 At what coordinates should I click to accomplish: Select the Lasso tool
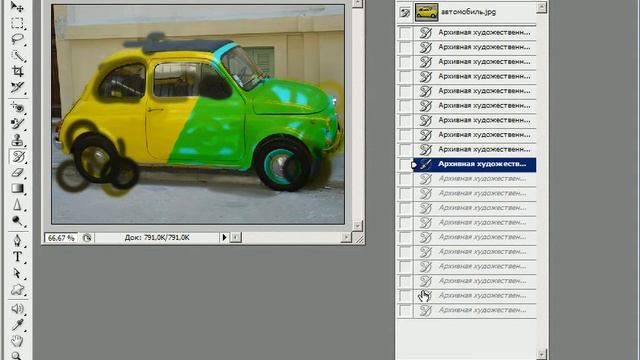(17, 39)
